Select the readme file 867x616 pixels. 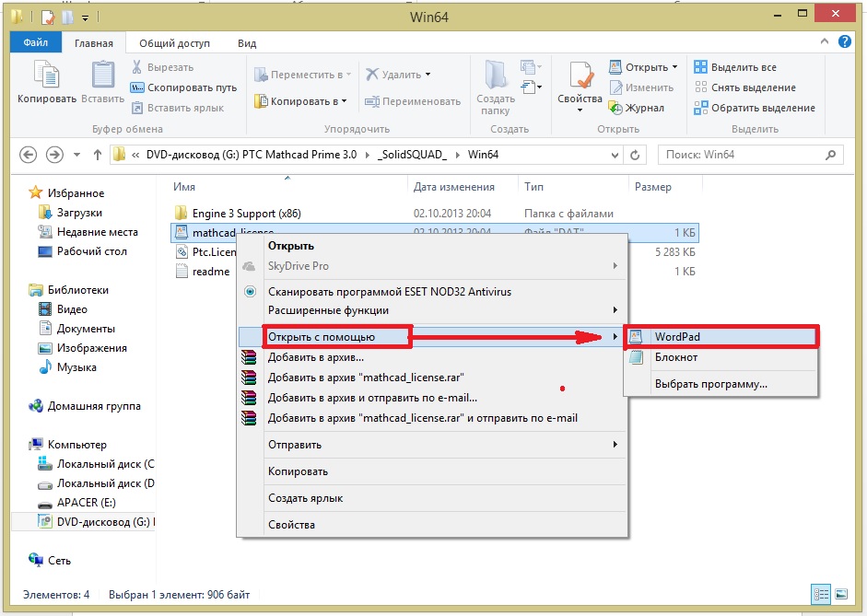[x=202, y=272]
